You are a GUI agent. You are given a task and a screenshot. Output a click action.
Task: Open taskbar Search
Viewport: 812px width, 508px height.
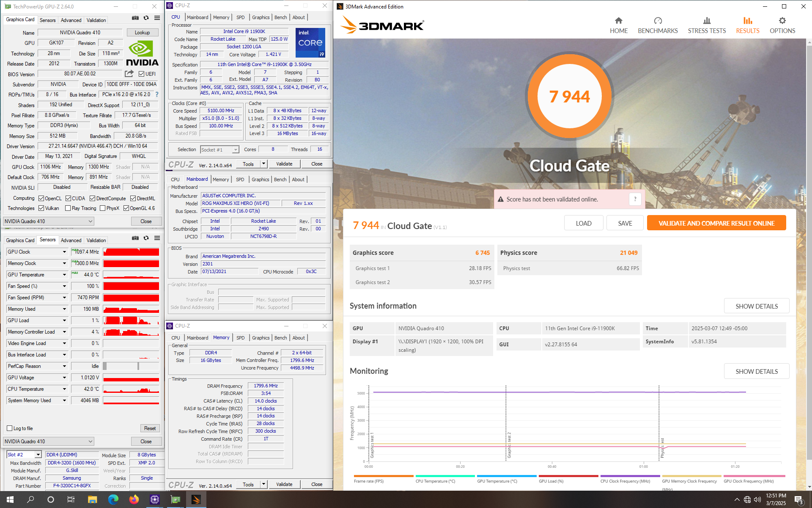(x=30, y=500)
